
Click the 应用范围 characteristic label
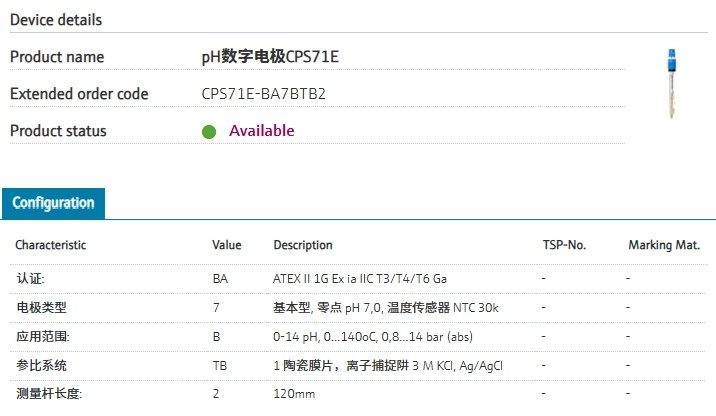[x=43, y=337]
